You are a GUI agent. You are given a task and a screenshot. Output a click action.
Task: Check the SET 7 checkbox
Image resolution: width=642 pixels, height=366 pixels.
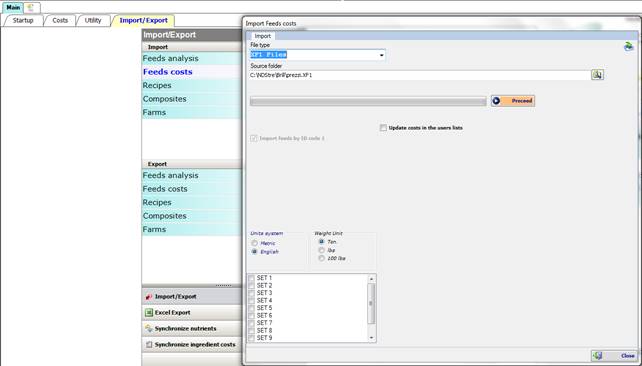click(251, 323)
